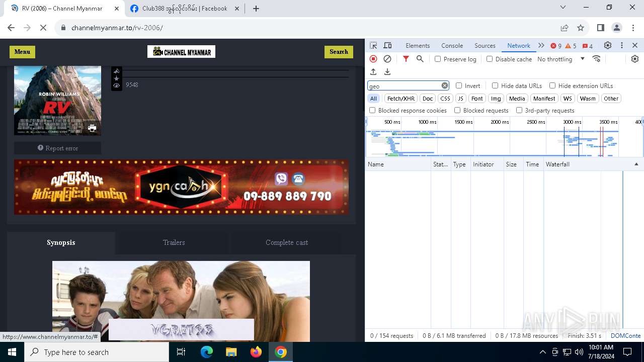Select the Network panel tab
Screen dimensions: 644x362
click(519, 45)
